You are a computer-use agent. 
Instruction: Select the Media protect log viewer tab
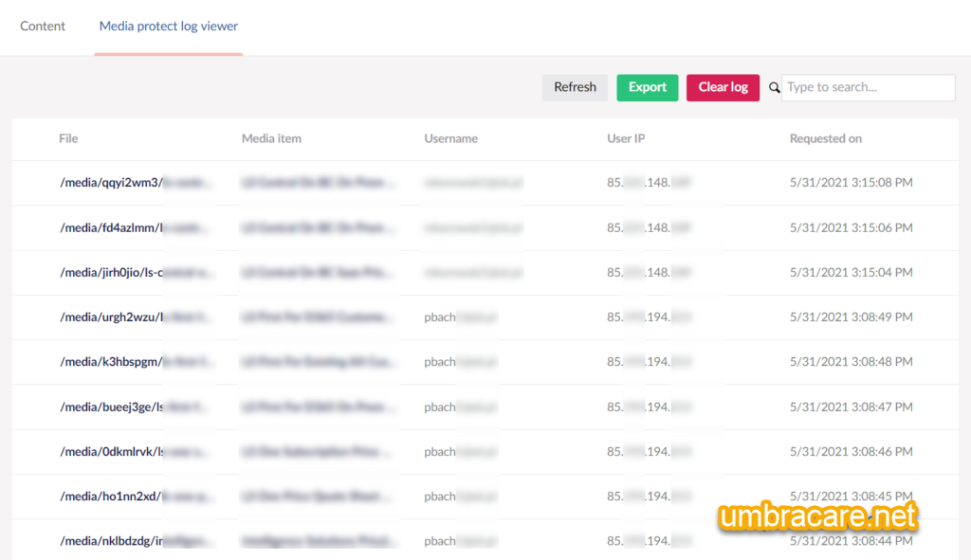pos(168,27)
